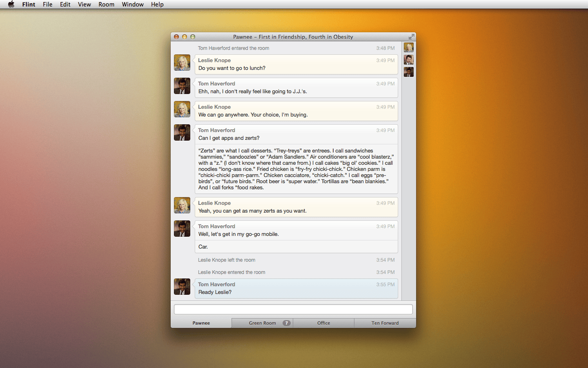The height and width of the screenshot is (368, 588).
Task: Click avatar next to the "Ready Leslie?" message
Action: (x=182, y=287)
